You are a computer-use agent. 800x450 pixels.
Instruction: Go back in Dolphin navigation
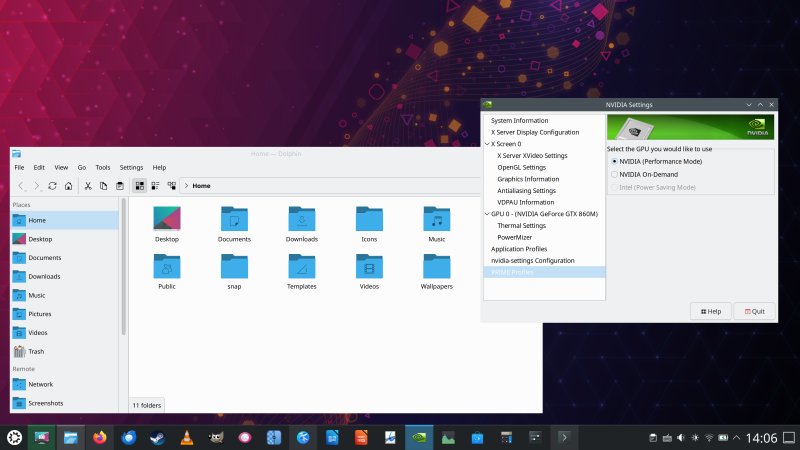coord(20,186)
